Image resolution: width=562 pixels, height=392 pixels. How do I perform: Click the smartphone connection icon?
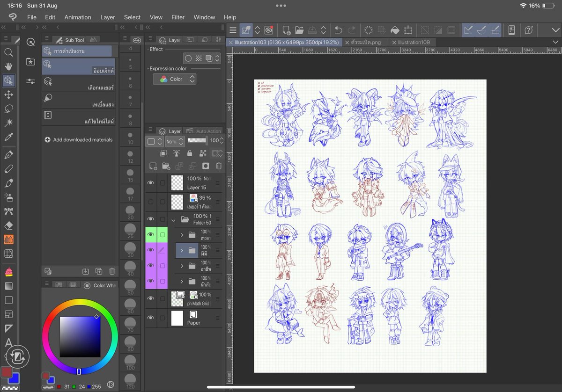[x=511, y=30]
